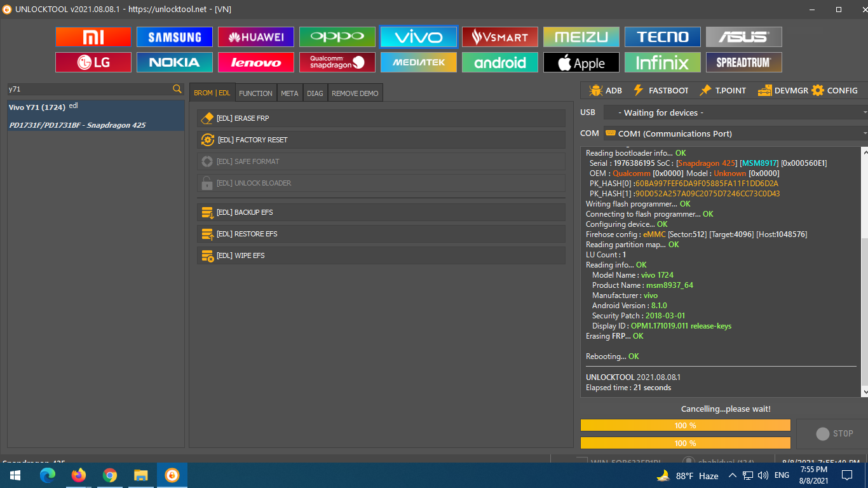
Task: Click [EDL] UNLOCK BLOADER
Action: (381, 183)
